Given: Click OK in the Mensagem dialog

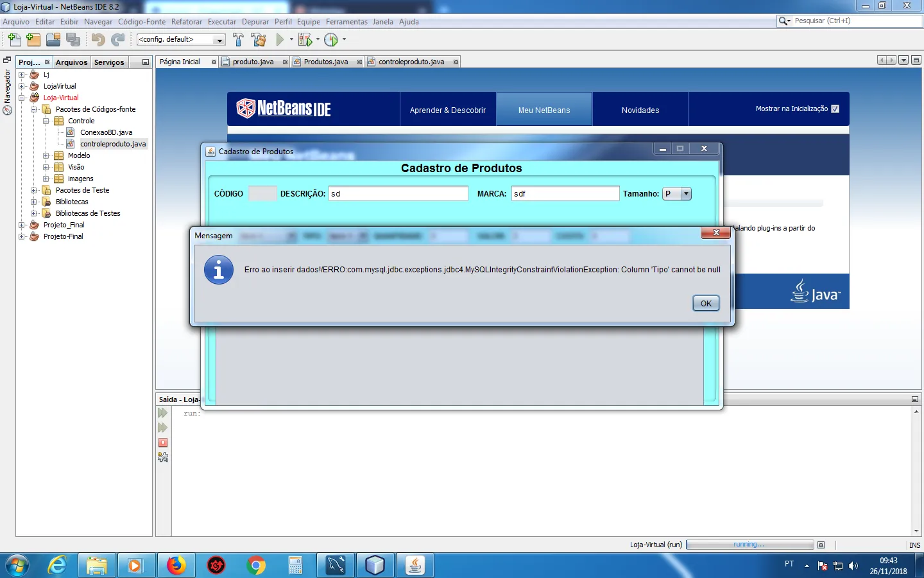Looking at the screenshot, I should tap(706, 303).
